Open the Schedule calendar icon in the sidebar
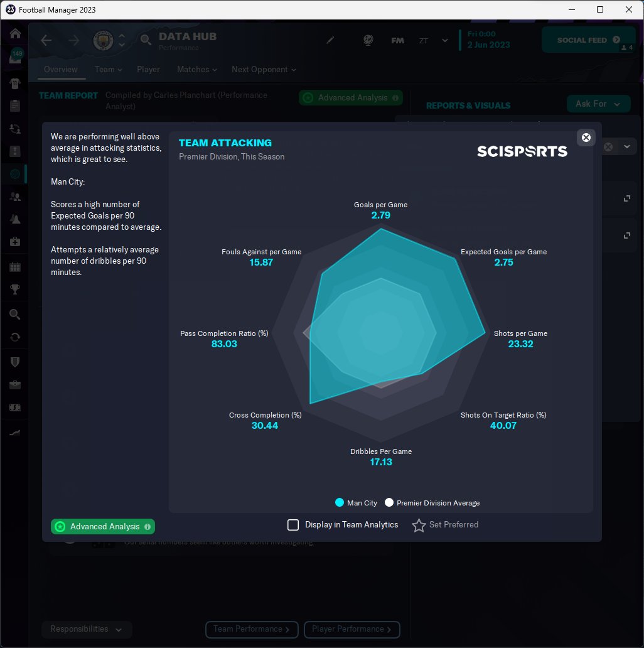 tap(15, 267)
